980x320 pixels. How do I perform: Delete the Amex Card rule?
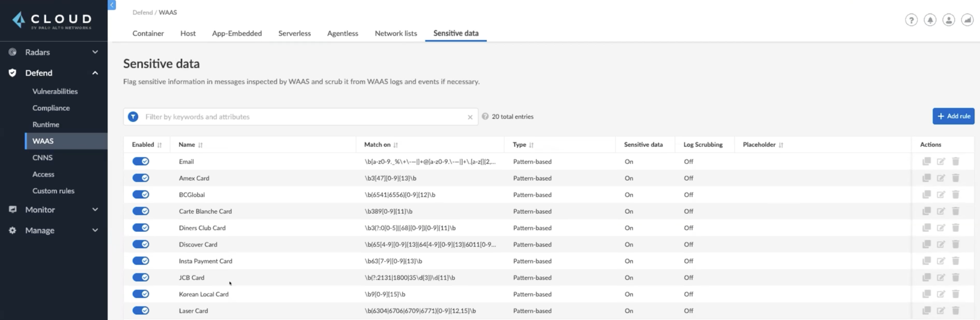955,178
